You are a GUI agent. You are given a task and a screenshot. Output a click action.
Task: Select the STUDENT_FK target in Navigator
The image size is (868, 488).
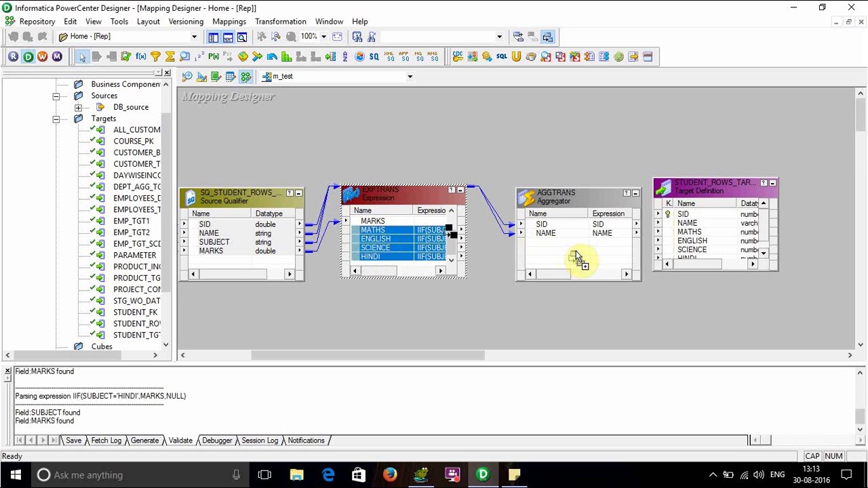135,312
